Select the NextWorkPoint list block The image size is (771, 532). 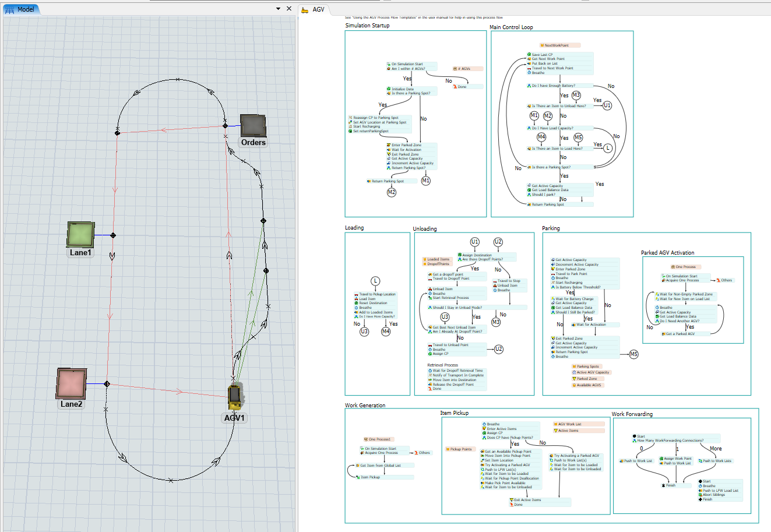(x=559, y=45)
